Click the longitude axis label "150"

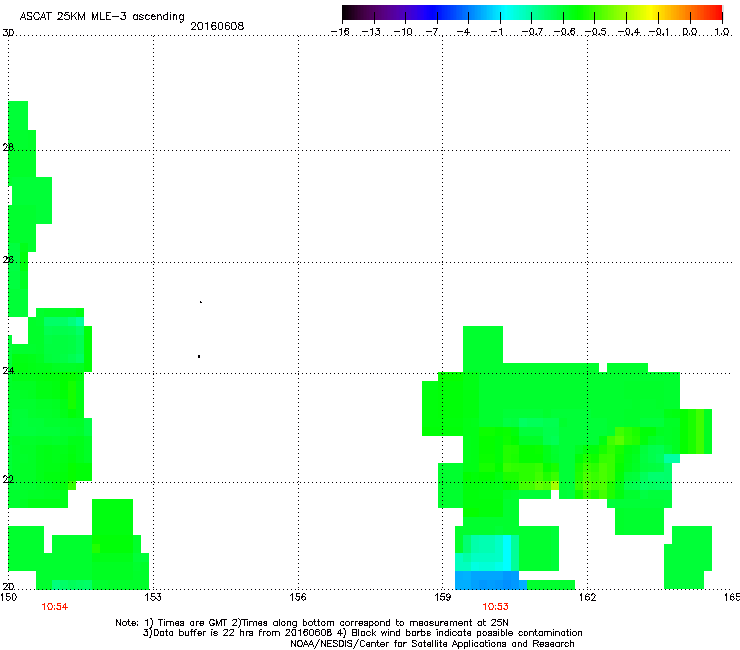(x=8, y=597)
